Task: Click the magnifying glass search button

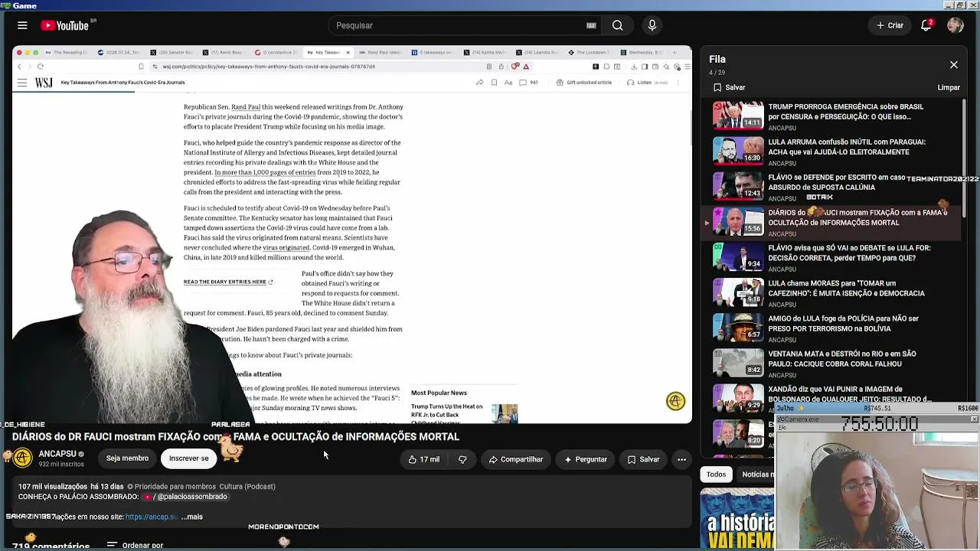Action: click(617, 25)
